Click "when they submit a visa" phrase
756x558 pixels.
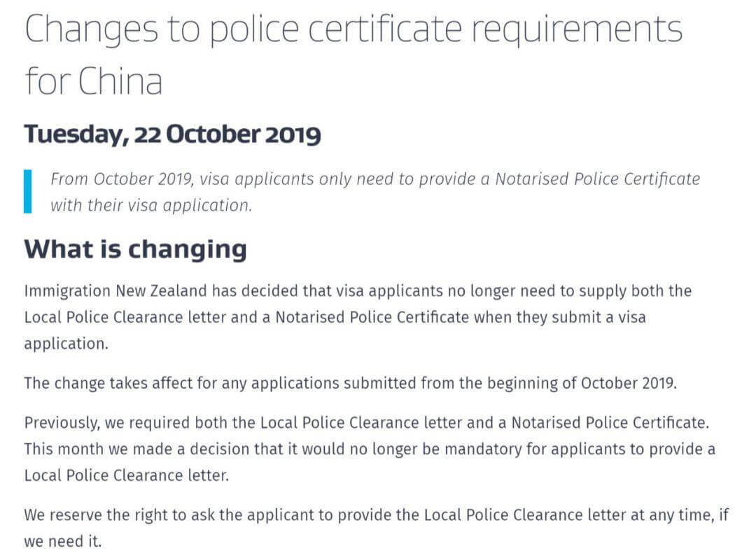pos(560,316)
